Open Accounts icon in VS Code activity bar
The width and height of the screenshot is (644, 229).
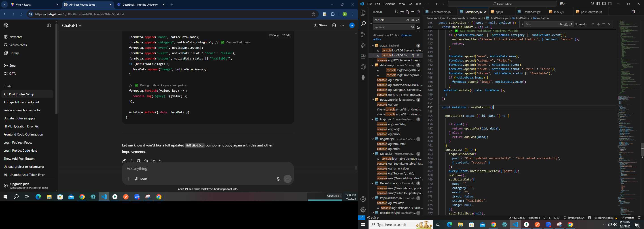(x=363, y=199)
